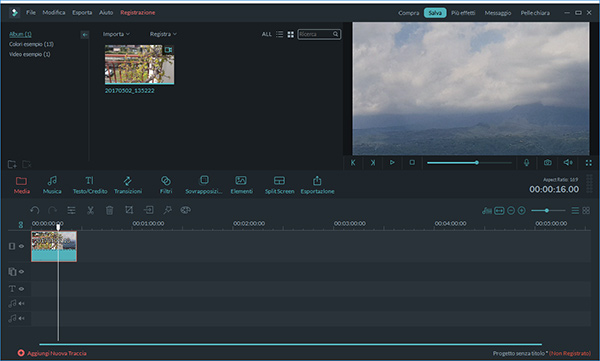Image resolution: width=600 pixels, height=361 pixels.
Task: Open the Media tab
Action: pos(21,185)
